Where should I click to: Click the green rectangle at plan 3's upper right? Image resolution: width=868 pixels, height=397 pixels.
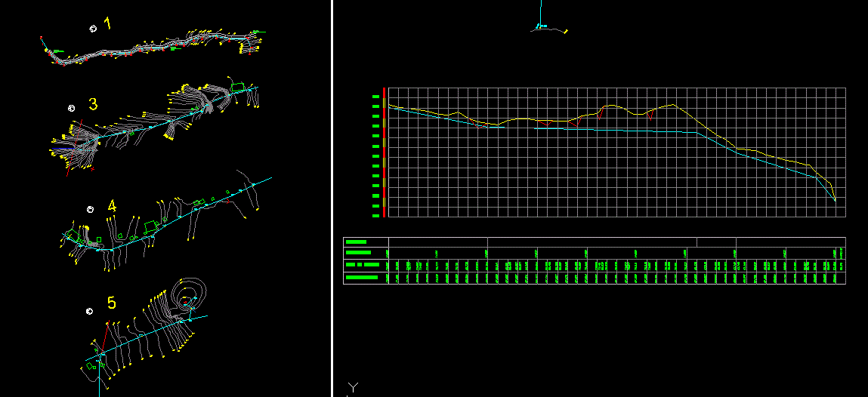click(238, 87)
